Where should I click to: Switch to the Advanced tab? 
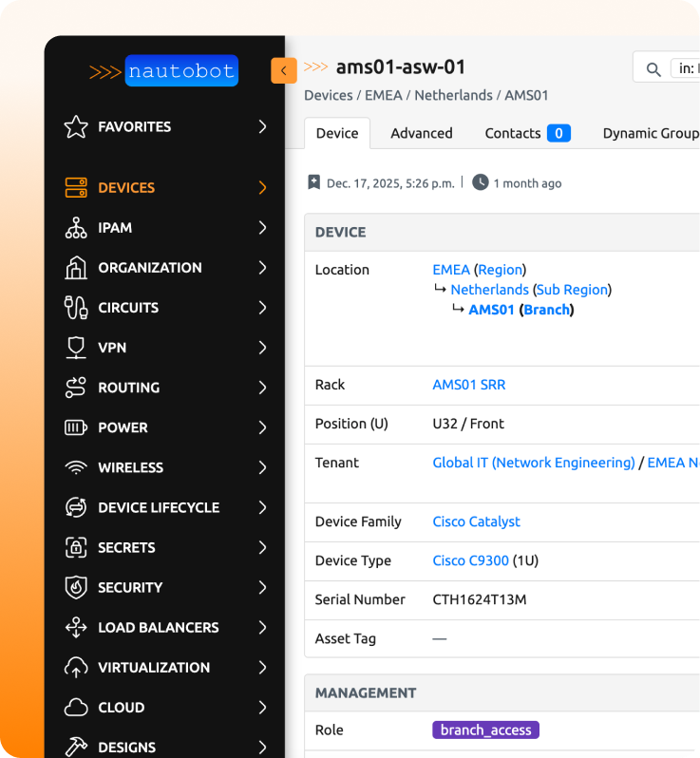coord(421,133)
